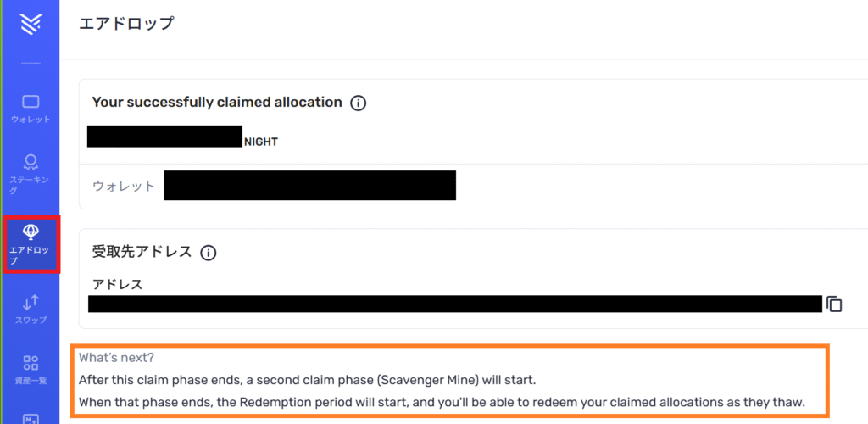This screenshot has width=868, height=424.
Task: Click the What's next? heading
Action: 116,358
